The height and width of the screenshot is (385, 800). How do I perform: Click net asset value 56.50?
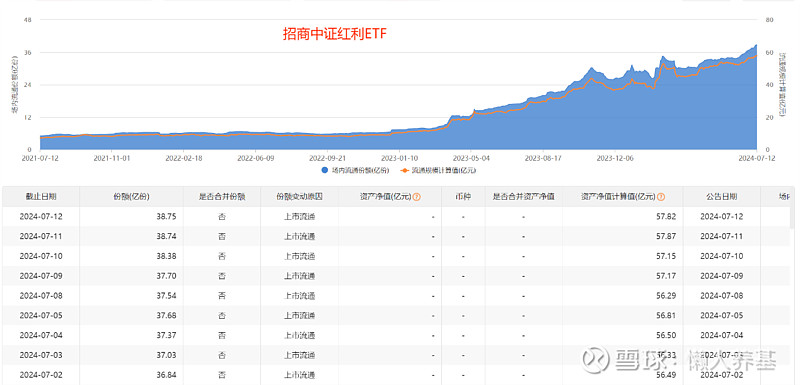(x=667, y=335)
